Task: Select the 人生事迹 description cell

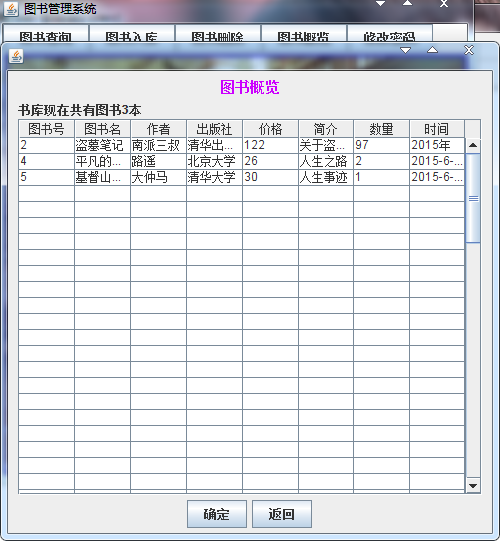Action: coord(326,177)
